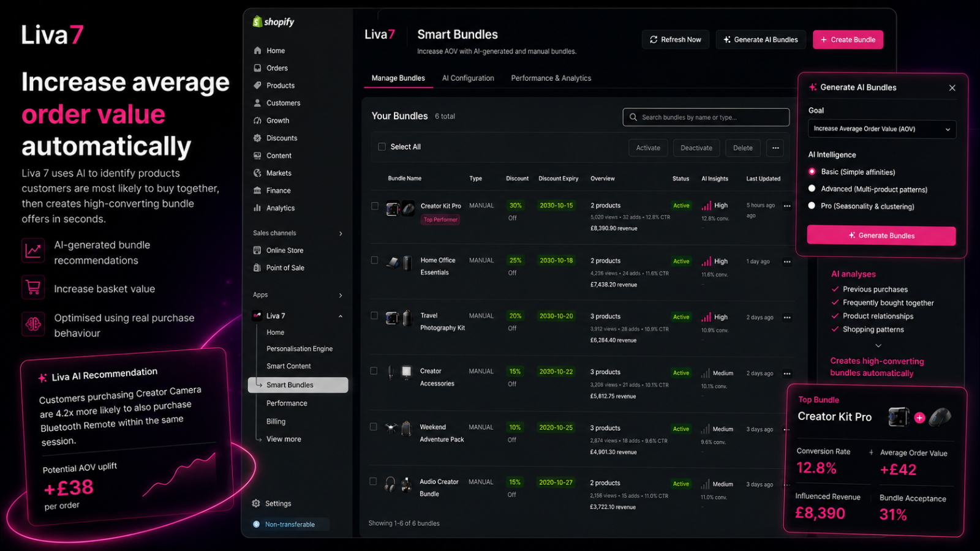980x551 pixels.
Task: Select the Travel Photography Kit checkbox
Action: point(374,316)
